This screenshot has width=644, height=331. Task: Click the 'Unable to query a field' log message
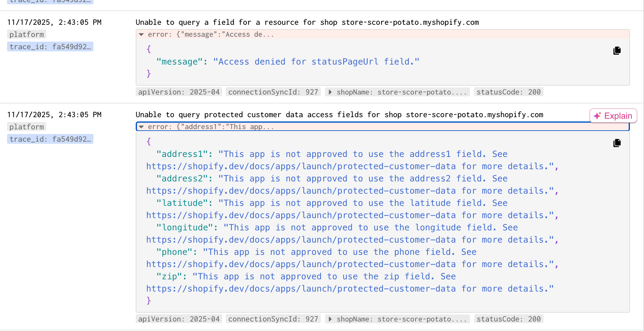point(307,22)
